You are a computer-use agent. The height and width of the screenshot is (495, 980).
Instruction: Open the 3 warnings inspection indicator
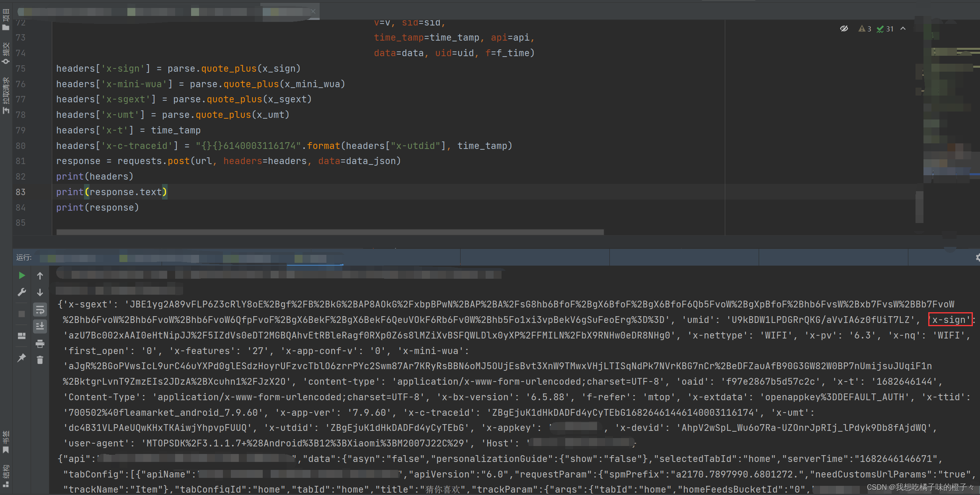click(865, 29)
